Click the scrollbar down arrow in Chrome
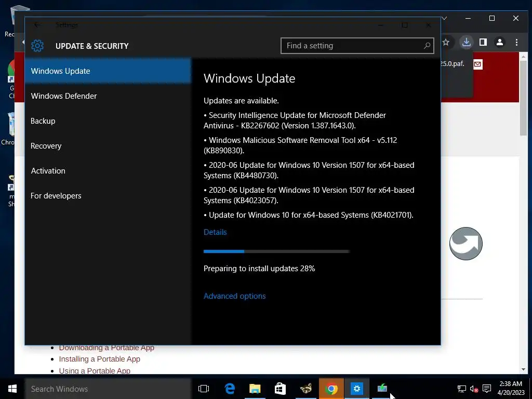Screen dimensions: 532x399 (x=523, y=369)
